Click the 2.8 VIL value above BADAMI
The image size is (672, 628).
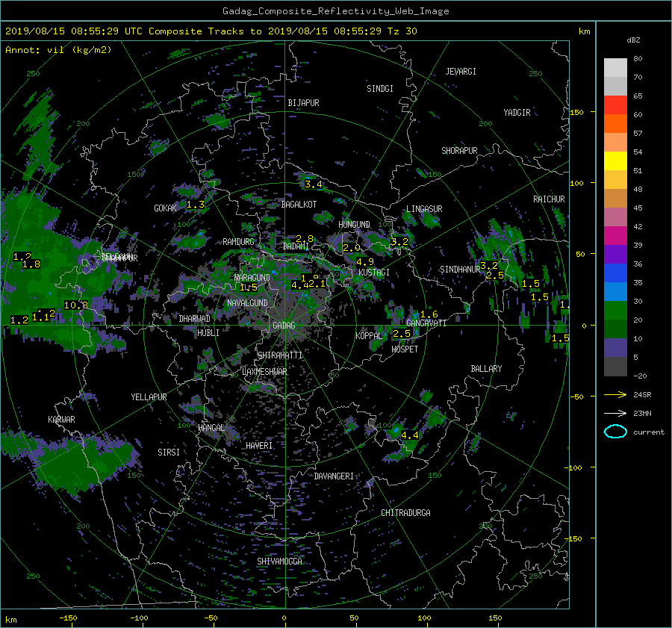click(x=305, y=239)
